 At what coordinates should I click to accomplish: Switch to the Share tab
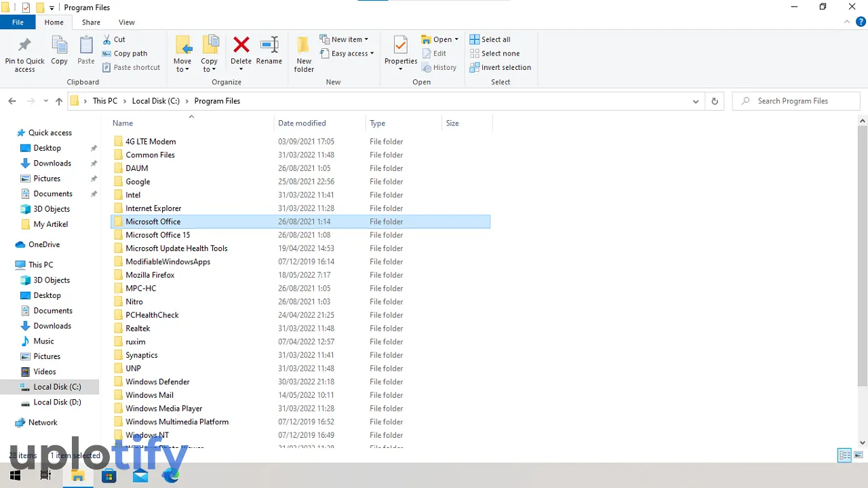pos(91,22)
